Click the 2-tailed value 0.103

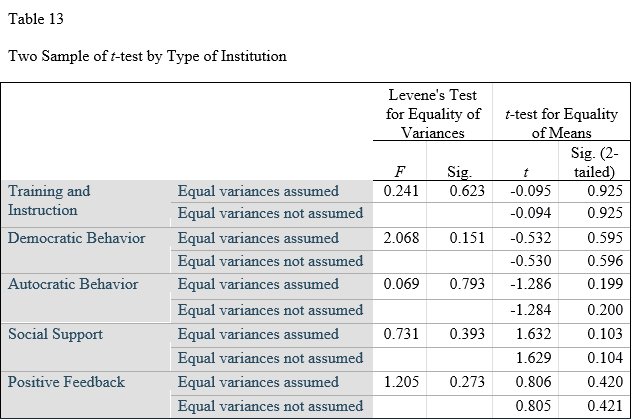point(605,334)
